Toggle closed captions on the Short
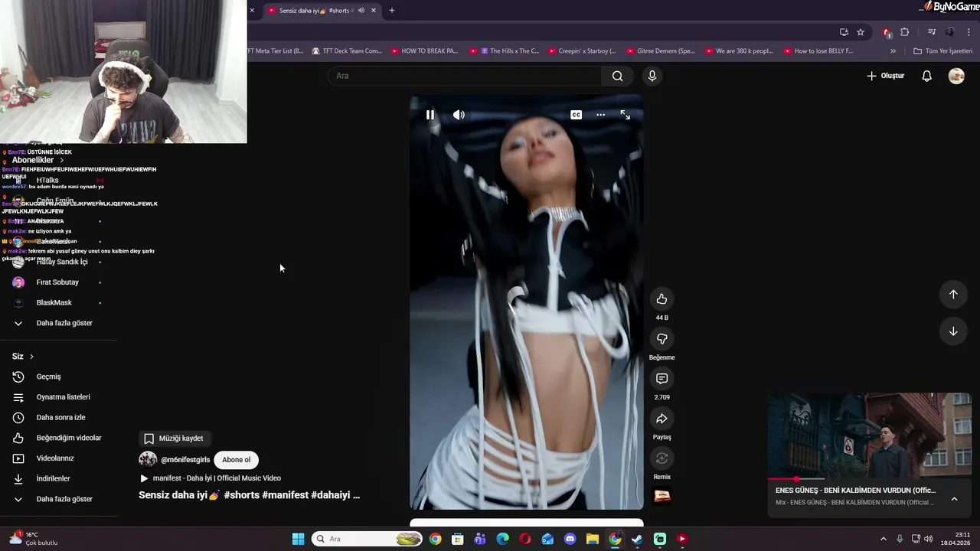This screenshot has height=551, width=980. coord(576,115)
